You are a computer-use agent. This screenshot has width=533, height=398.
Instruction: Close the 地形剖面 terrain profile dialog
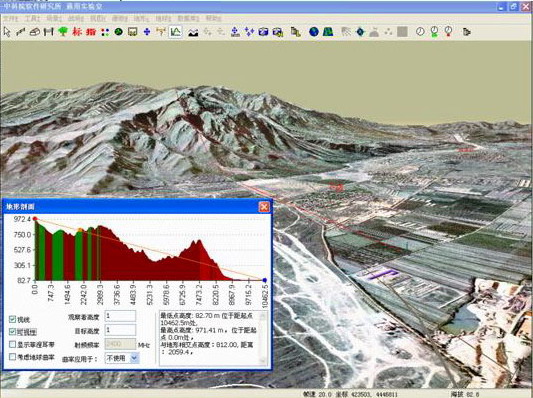(264, 207)
